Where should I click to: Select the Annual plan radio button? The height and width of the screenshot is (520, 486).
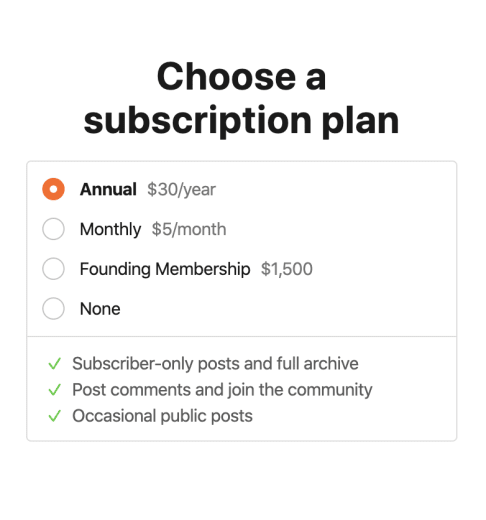click(53, 189)
